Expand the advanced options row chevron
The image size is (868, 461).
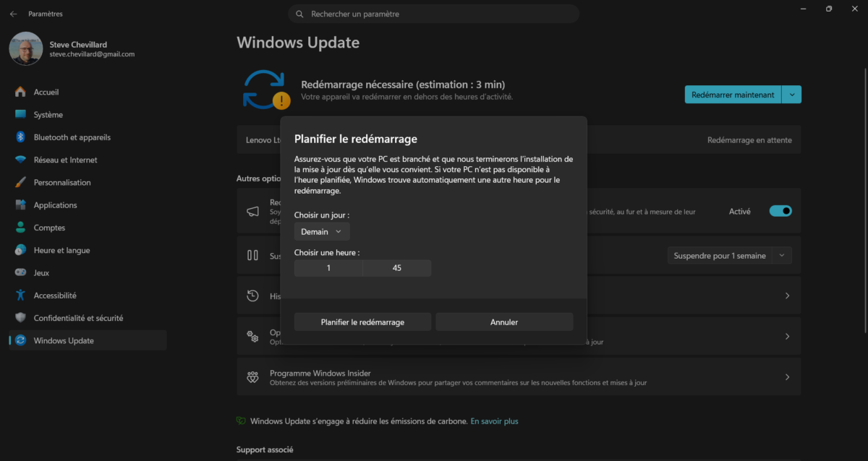787,336
